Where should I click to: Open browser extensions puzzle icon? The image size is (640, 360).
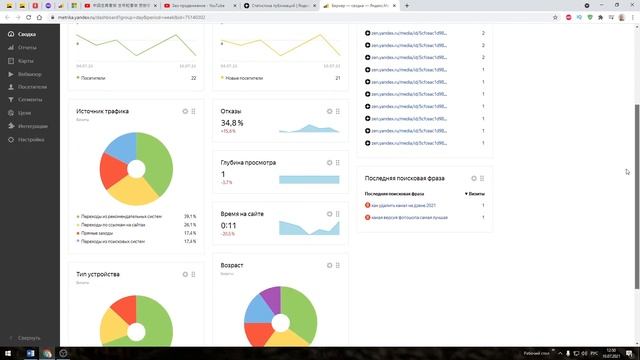pos(600,18)
